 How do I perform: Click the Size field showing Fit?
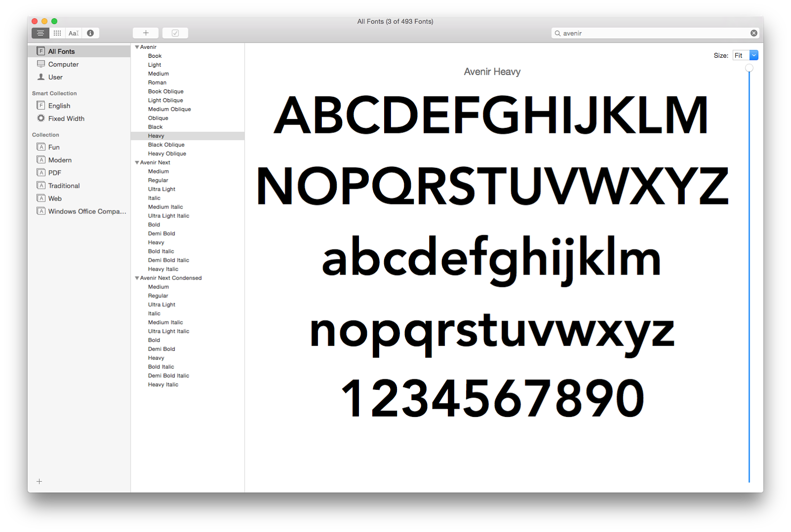click(x=741, y=55)
